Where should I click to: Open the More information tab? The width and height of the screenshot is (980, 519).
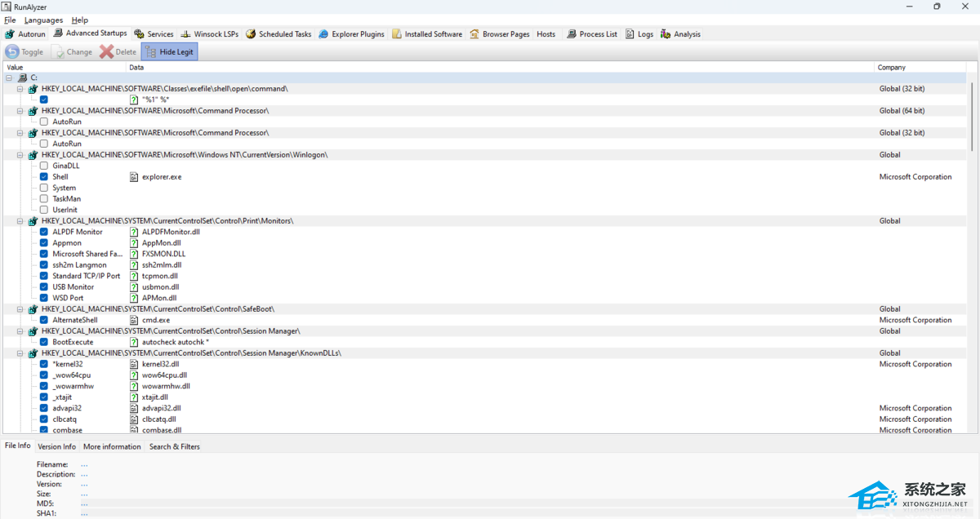[x=112, y=446]
